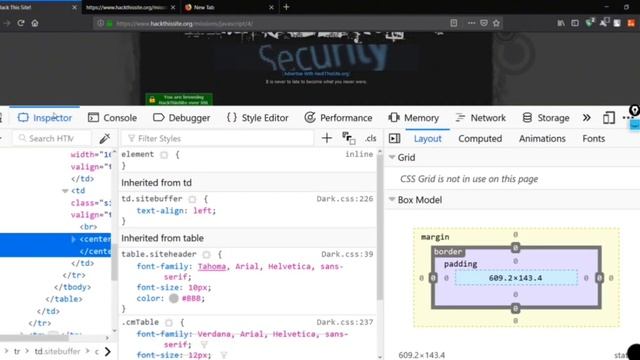Open the Debugger tab

(181, 118)
